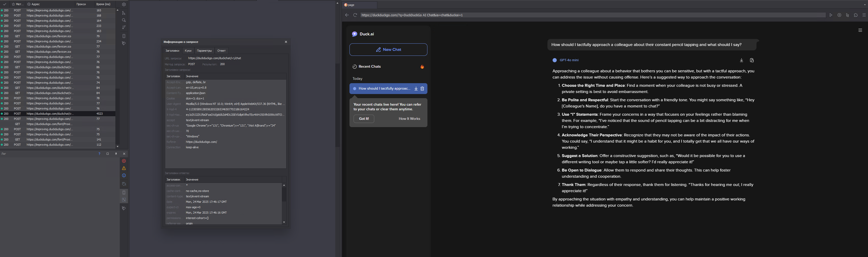Pin the log panel
The image size is (868, 257).
(116, 154)
